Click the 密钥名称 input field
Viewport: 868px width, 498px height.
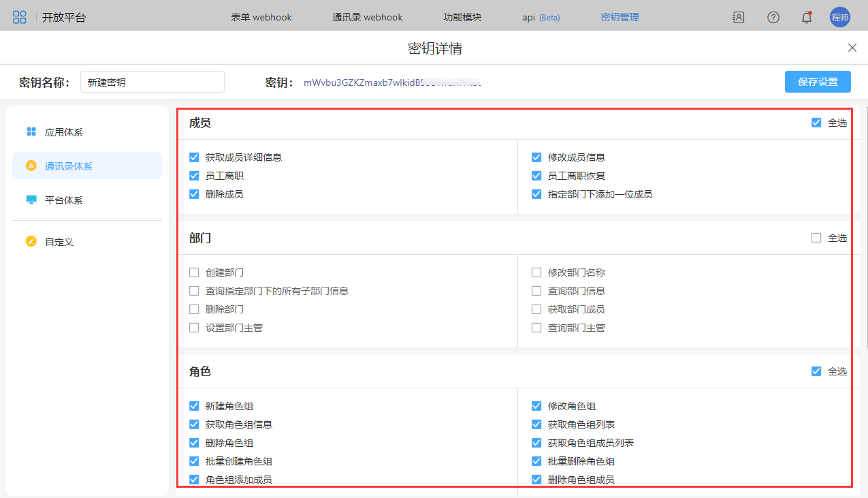pos(152,82)
